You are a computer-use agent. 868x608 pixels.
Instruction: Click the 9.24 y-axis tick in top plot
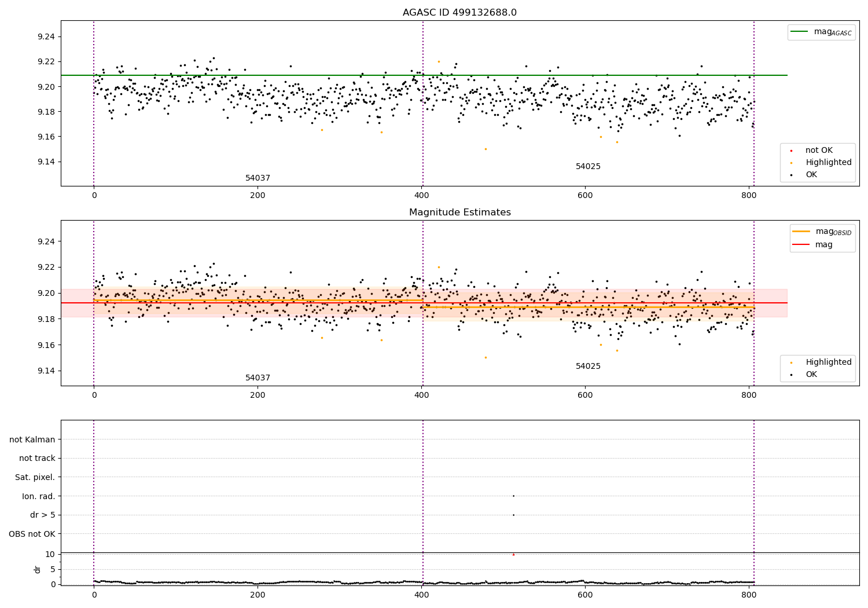[x=46, y=36]
